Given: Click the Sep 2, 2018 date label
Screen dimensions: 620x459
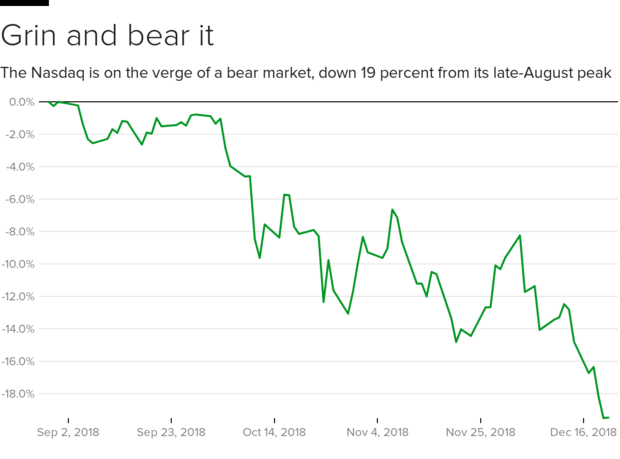Looking at the screenshot, I should (68, 432).
